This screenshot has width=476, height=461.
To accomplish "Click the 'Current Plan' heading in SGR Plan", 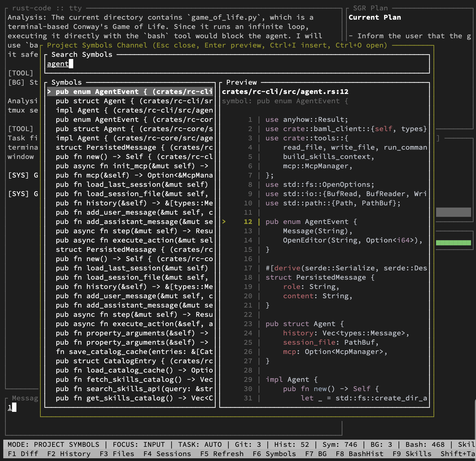I will point(375,17).
